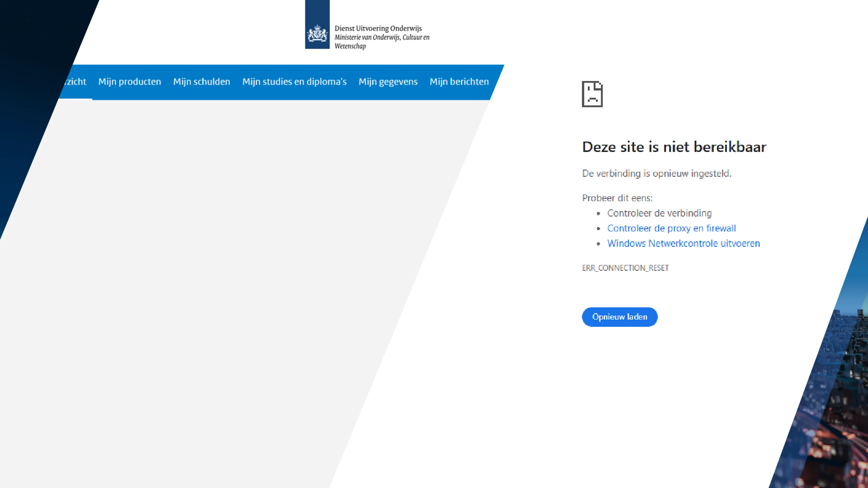The width and height of the screenshot is (868, 488).
Task: Open the partially visible Overzicht tab
Action: [75, 82]
